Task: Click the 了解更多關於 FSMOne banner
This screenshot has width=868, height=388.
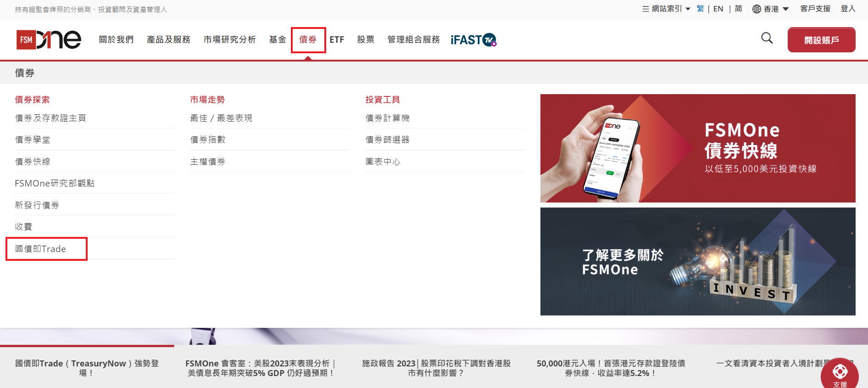Action: tap(698, 261)
